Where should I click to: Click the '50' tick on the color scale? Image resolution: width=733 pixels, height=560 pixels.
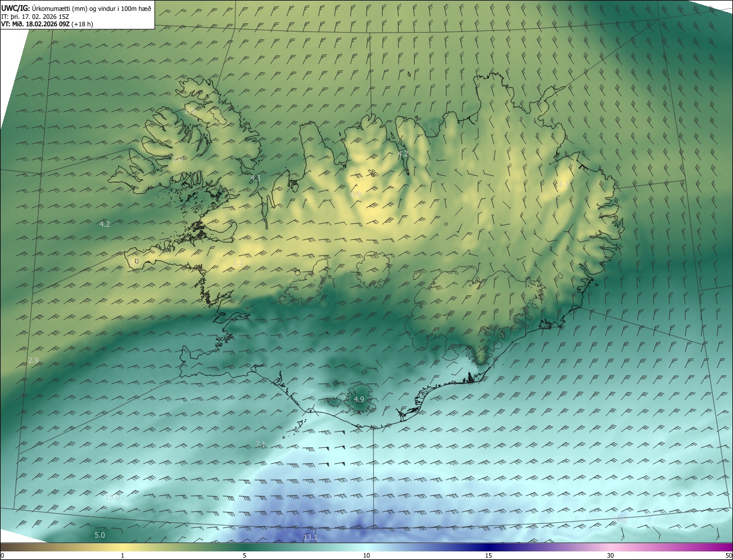coord(728,555)
